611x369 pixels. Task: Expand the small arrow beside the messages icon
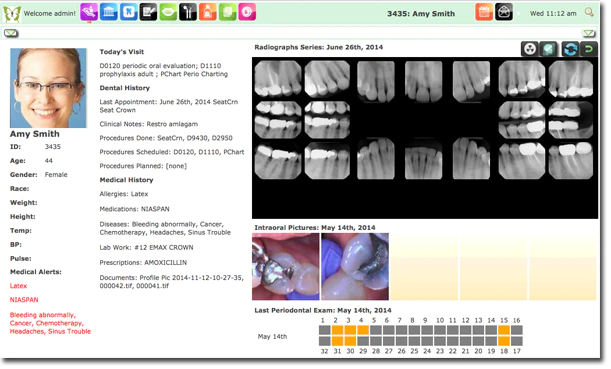click(518, 14)
